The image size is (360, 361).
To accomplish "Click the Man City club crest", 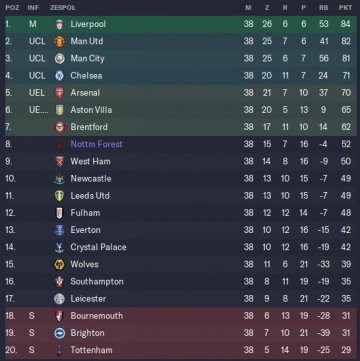I will click(59, 59).
